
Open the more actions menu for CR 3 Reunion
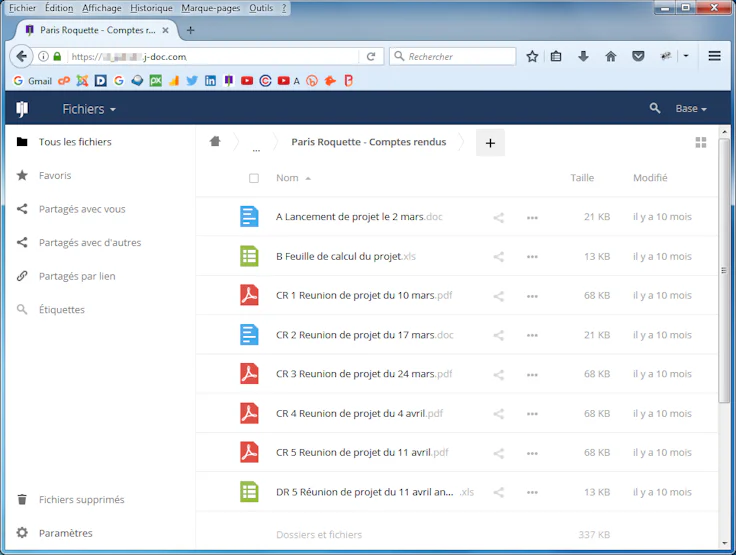532,374
